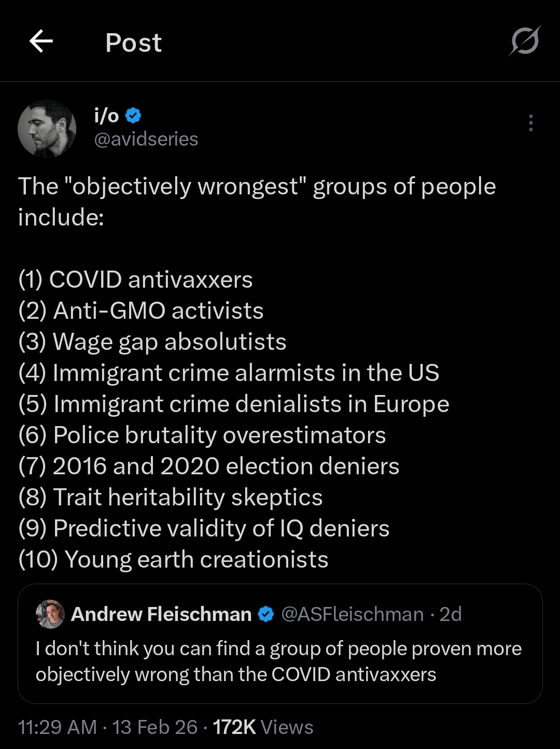Open quoted text about COVID antivaxxers
This screenshot has width=560, height=749.
click(x=278, y=661)
